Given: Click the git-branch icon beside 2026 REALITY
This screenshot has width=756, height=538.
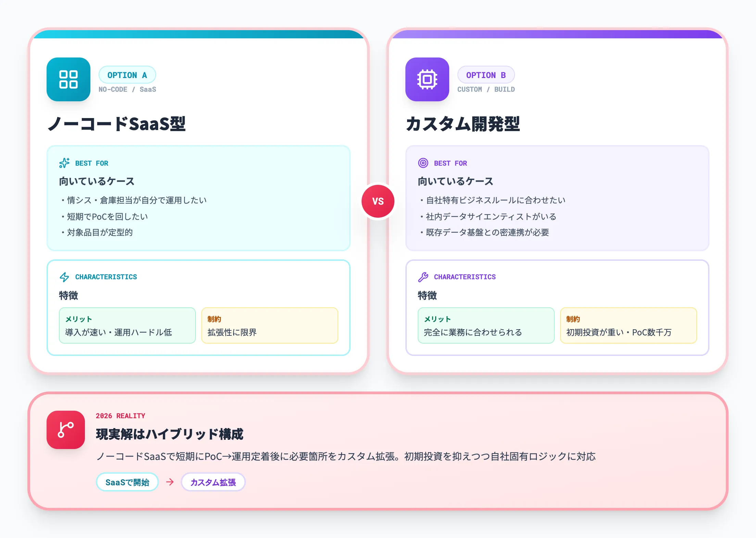Looking at the screenshot, I should [x=65, y=431].
